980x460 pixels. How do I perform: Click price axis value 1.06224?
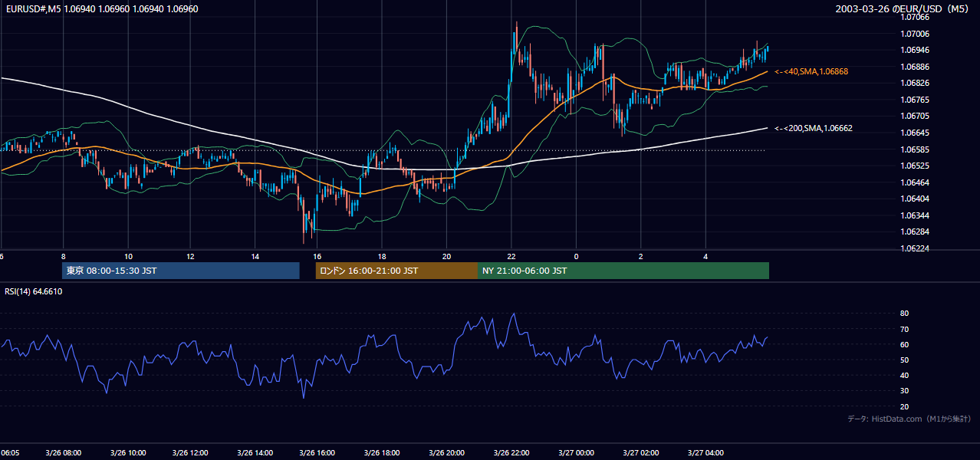pos(914,248)
